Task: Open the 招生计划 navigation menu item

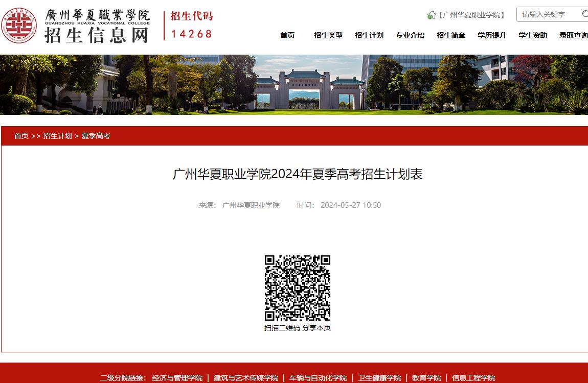Action: tap(369, 35)
